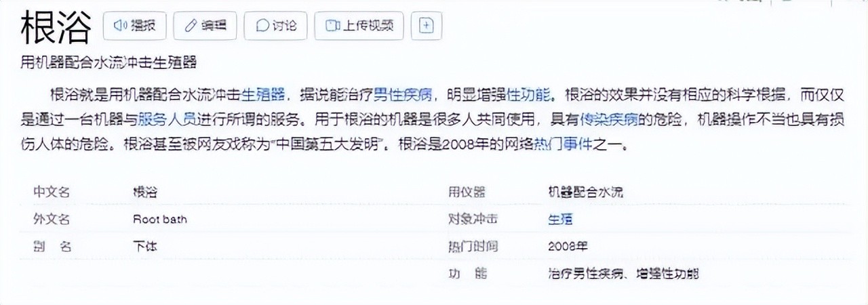Click the 中文名 field label
This screenshot has height=305, width=868.
(x=52, y=192)
